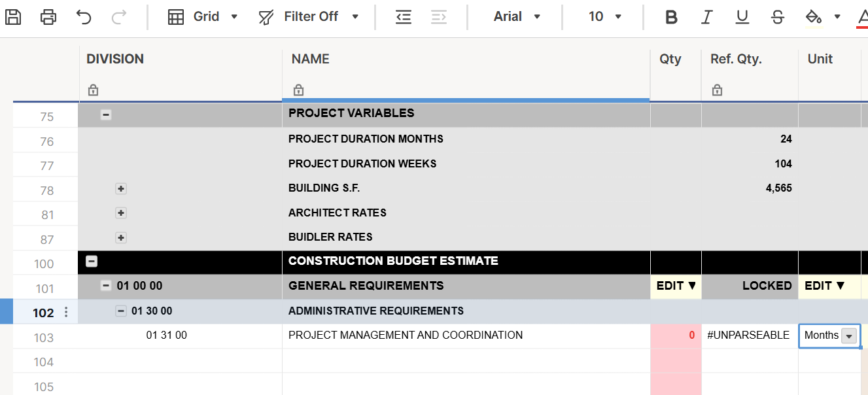
Task: Open the Grid view dropdown
Action: coord(203,16)
